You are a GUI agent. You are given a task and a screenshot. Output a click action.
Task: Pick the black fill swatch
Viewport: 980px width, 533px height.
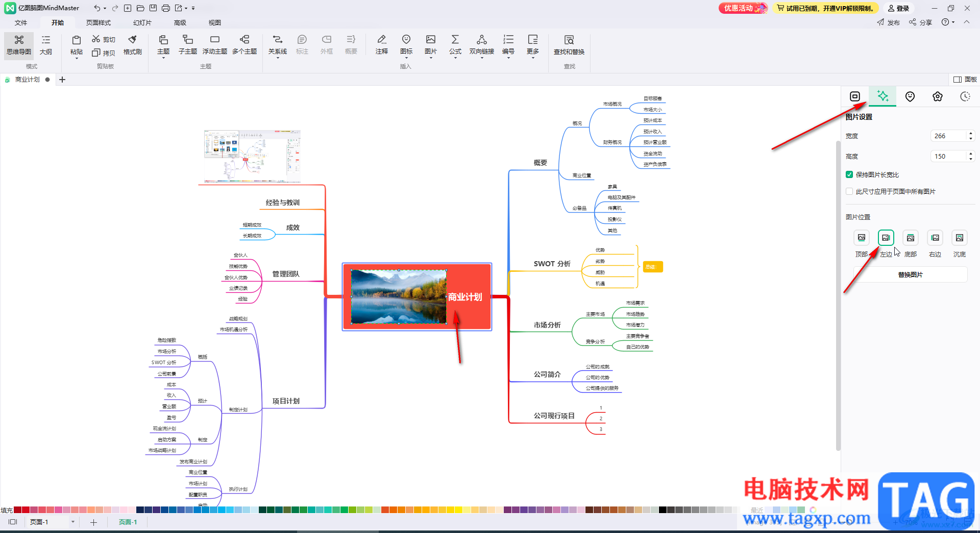point(663,510)
